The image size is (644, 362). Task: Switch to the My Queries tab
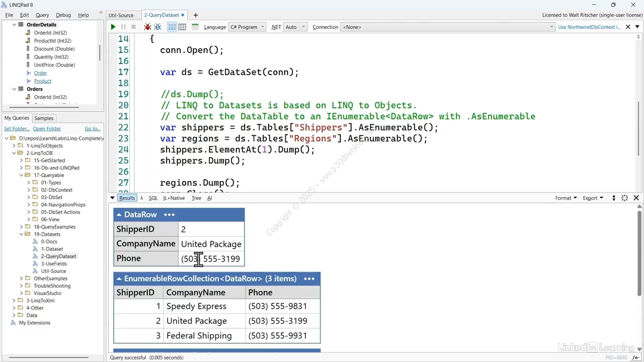(17, 118)
